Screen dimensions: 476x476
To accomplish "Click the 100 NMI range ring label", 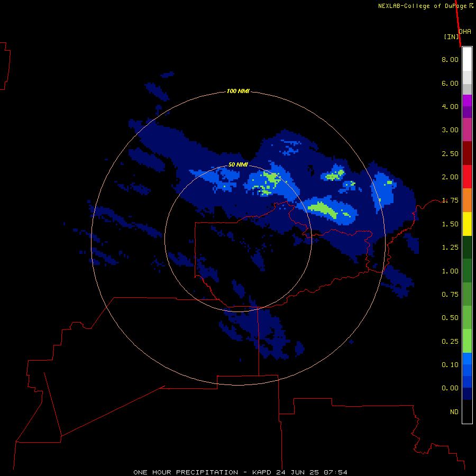I will point(238,91).
